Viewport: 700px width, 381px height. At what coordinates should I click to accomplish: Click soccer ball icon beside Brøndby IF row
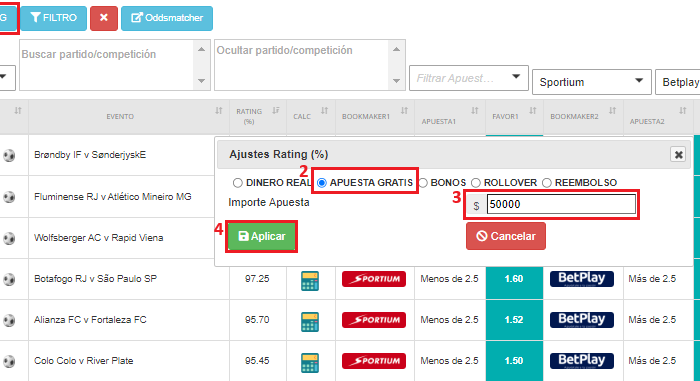tap(9, 155)
